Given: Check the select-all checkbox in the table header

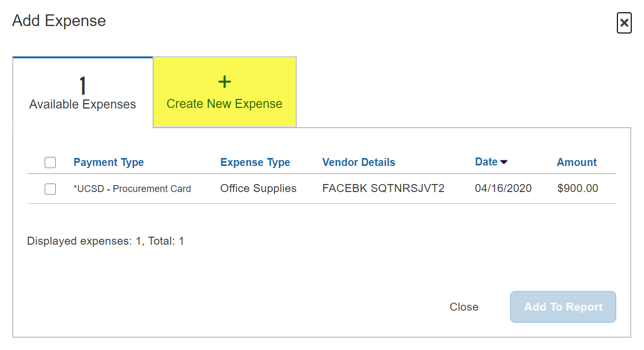Looking at the screenshot, I should coord(50,162).
